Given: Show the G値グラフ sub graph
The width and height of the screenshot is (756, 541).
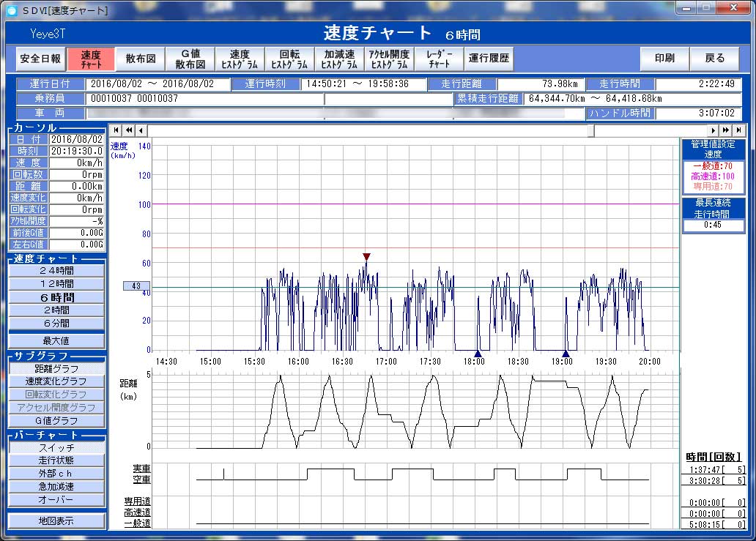Looking at the screenshot, I should coord(57,421).
